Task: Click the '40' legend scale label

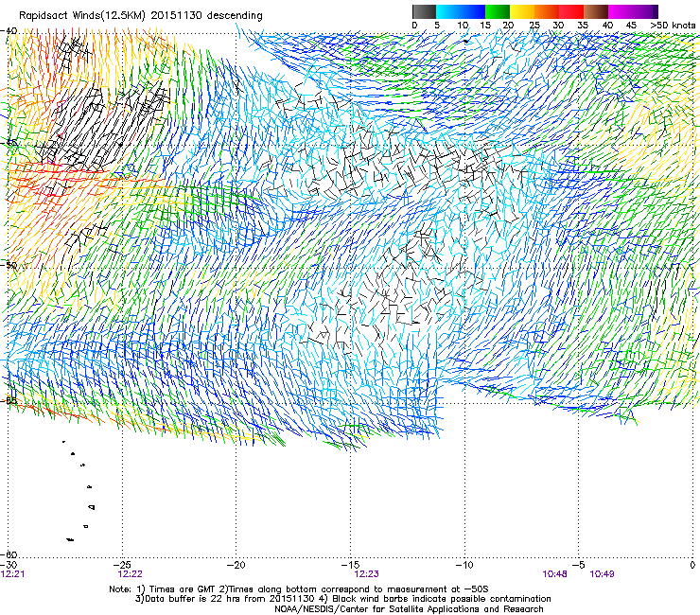Action: (607, 26)
